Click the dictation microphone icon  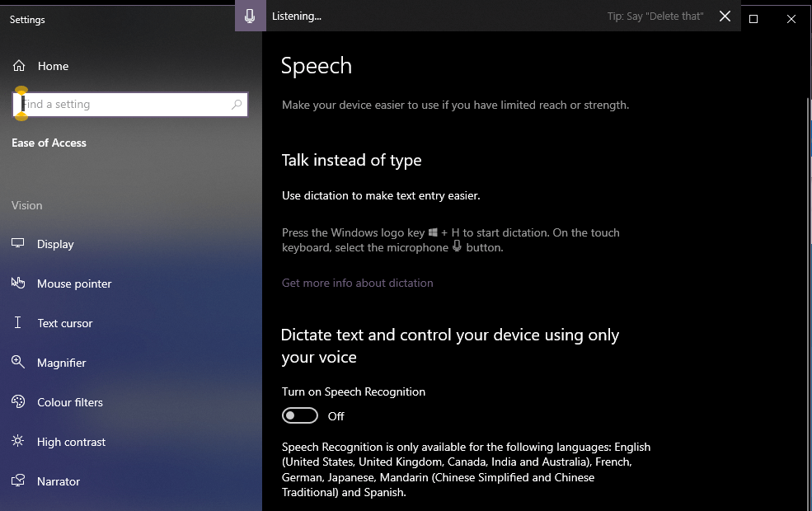pyautogui.click(x=250, y=16)
